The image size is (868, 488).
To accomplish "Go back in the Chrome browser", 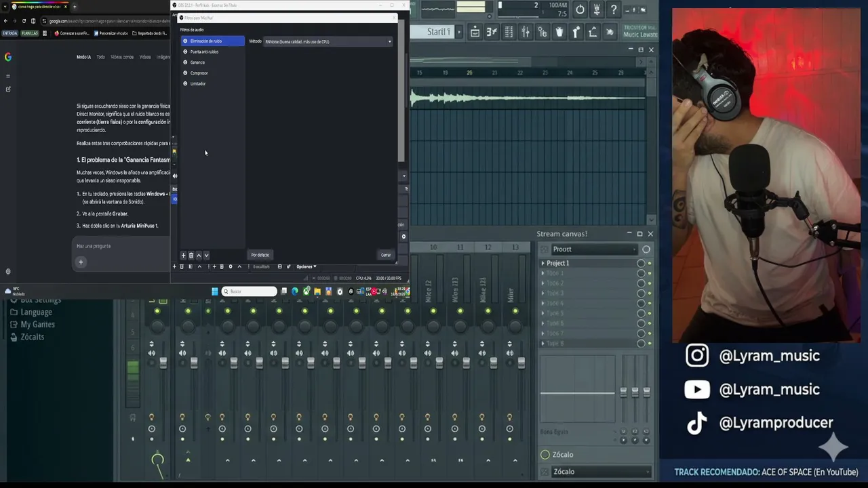I will coord(5,21).
